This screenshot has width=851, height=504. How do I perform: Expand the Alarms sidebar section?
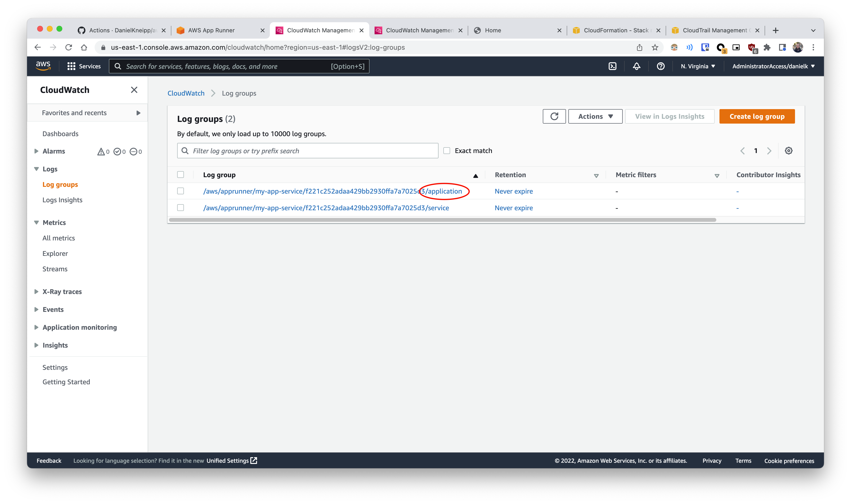tap(36, 151)
